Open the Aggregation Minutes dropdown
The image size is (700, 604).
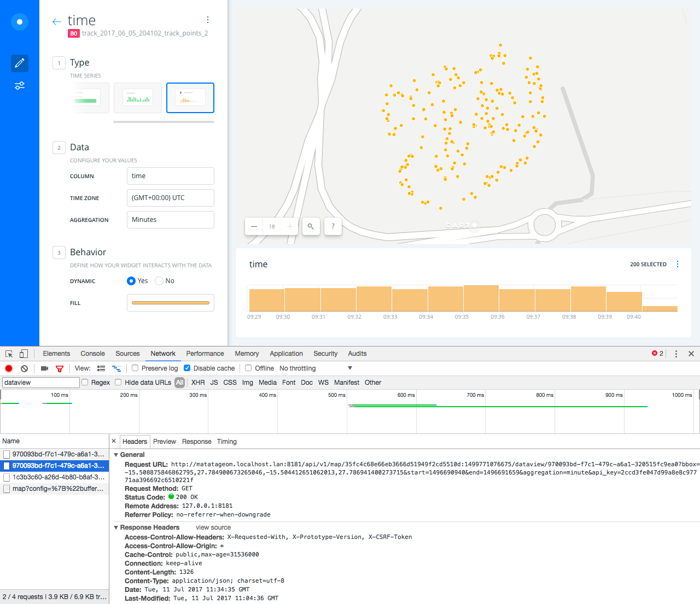point(171,220)
